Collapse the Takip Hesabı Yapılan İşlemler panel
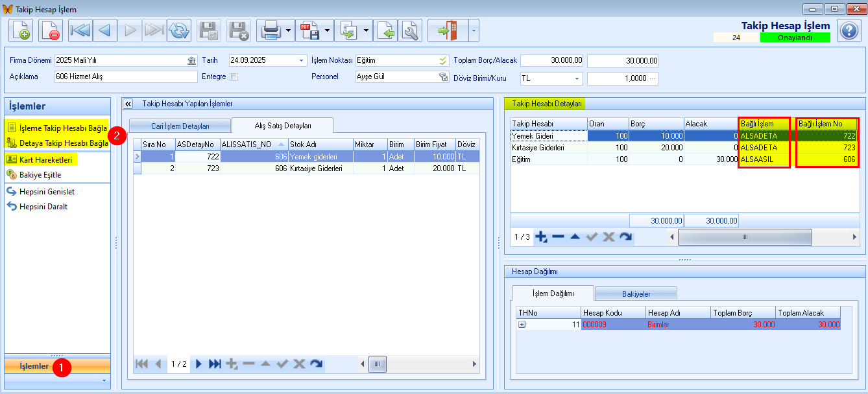Viewport: 868px width, 394px height. tap(128, 104)
